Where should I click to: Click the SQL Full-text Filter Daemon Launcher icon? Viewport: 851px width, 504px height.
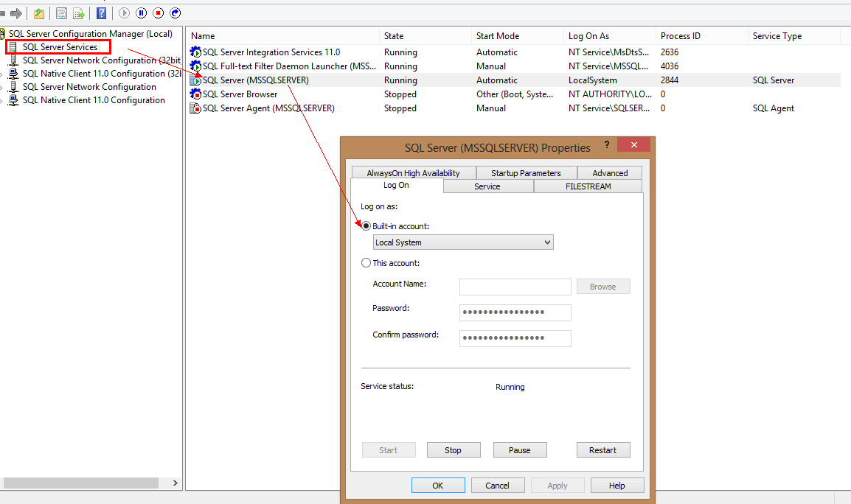click(195, 66)
